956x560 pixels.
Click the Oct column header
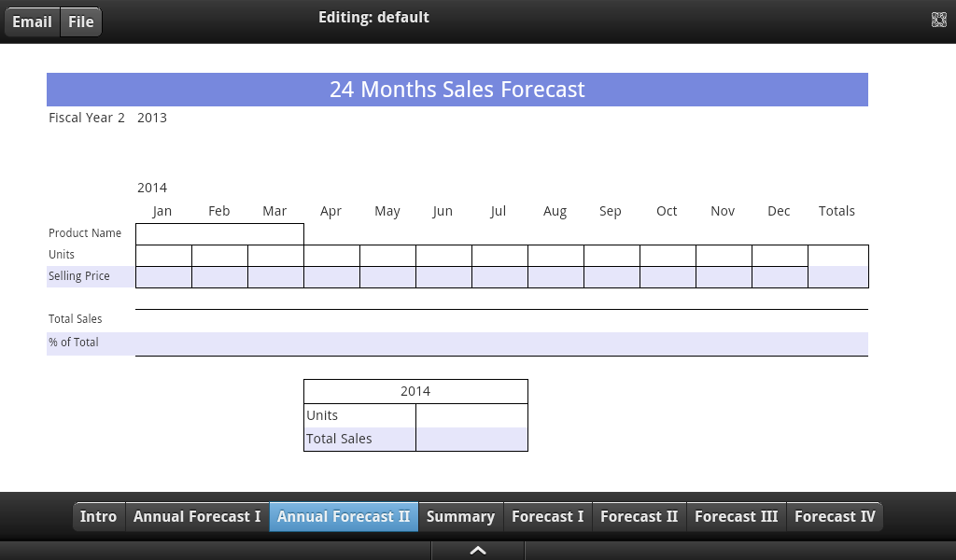(x=667, y=211)
